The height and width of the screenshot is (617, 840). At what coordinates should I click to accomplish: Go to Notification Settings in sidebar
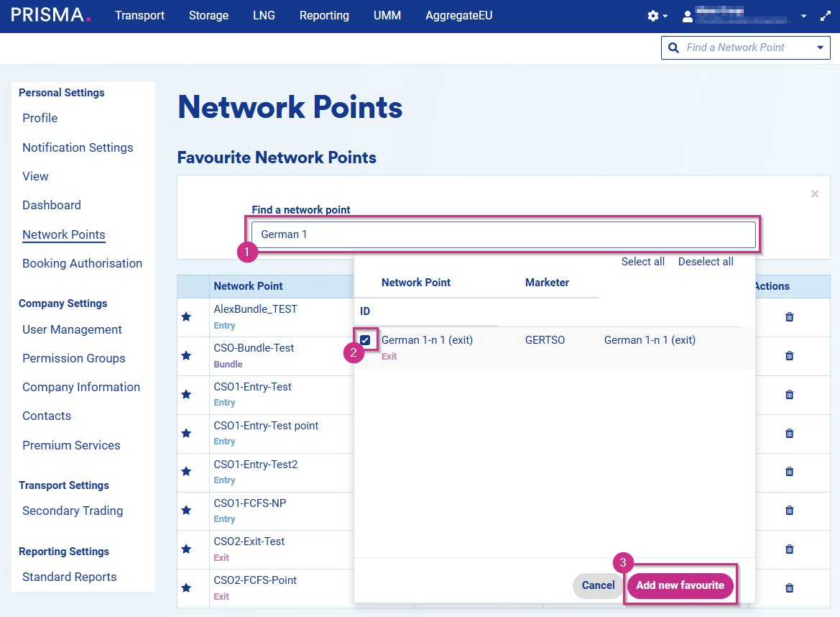tap(78, 147)
